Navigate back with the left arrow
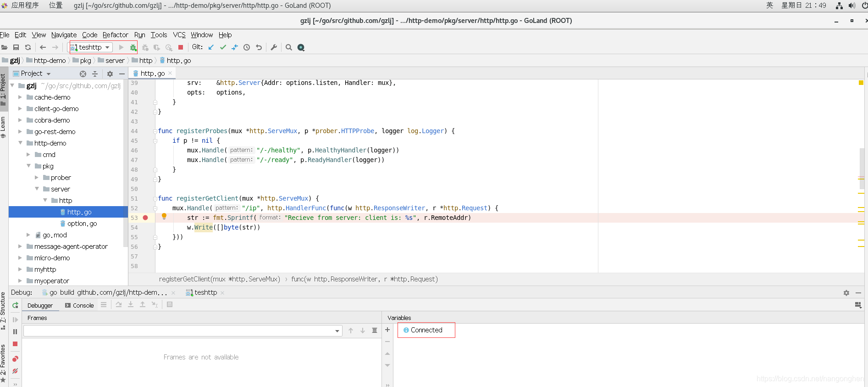Viewport: 868px width, 387px height. (x=43, y=47)
